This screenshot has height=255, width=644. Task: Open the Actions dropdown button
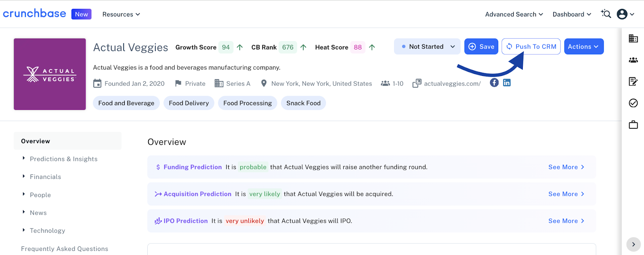584,47
